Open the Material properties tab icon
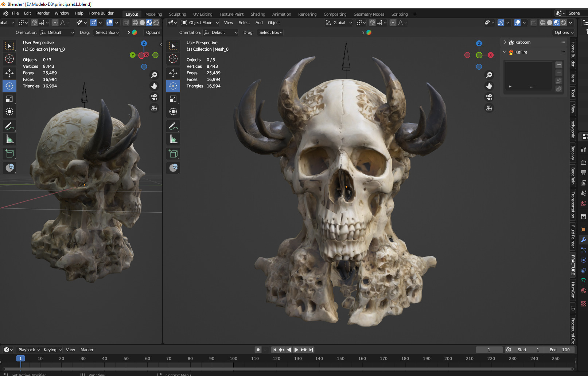This screenshot has width=588, height=376. pos(584,291)
